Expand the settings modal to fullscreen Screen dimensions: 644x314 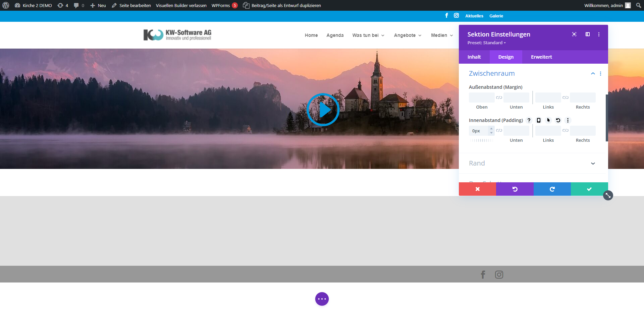pos(574,34)
